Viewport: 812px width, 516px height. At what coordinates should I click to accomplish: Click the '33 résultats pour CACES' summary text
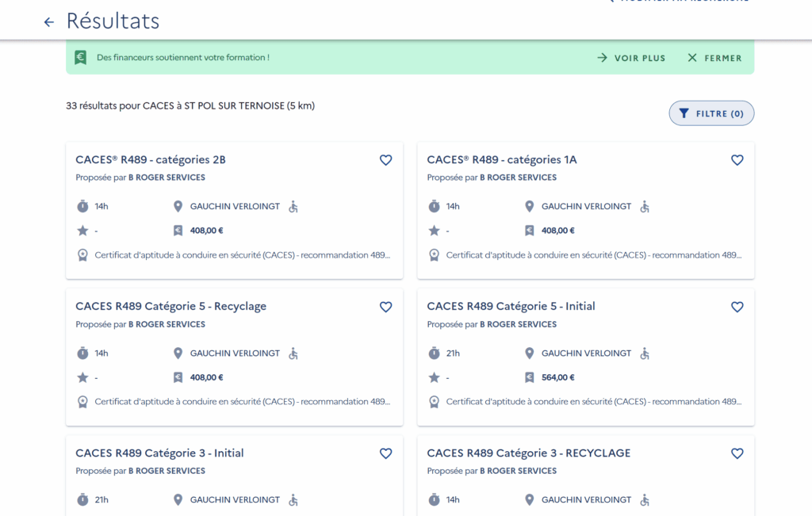(190, 105)
